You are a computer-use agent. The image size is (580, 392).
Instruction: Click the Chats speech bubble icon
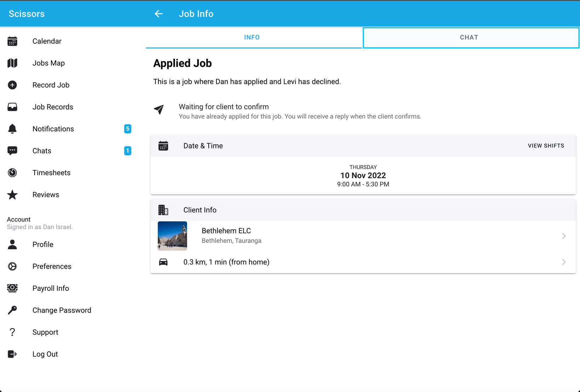click(12, 151)
